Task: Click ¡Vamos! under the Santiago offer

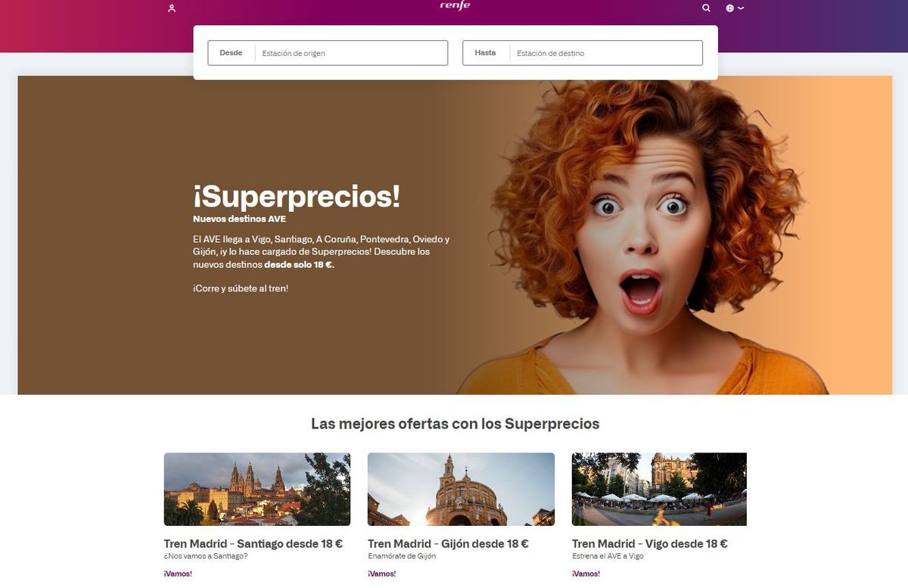Action: coord(178,574)
